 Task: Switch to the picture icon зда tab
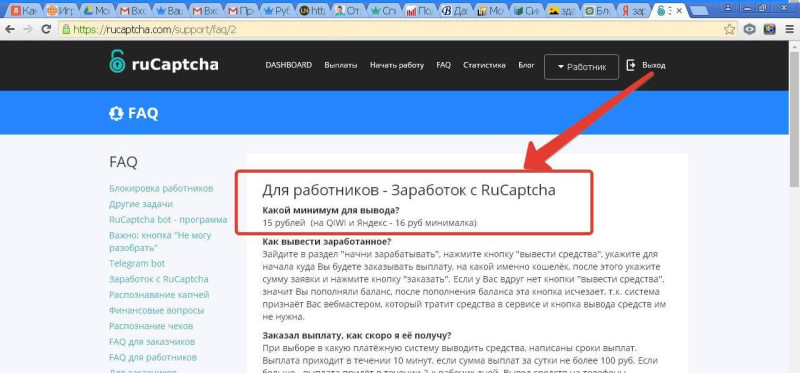coord(562,11)
